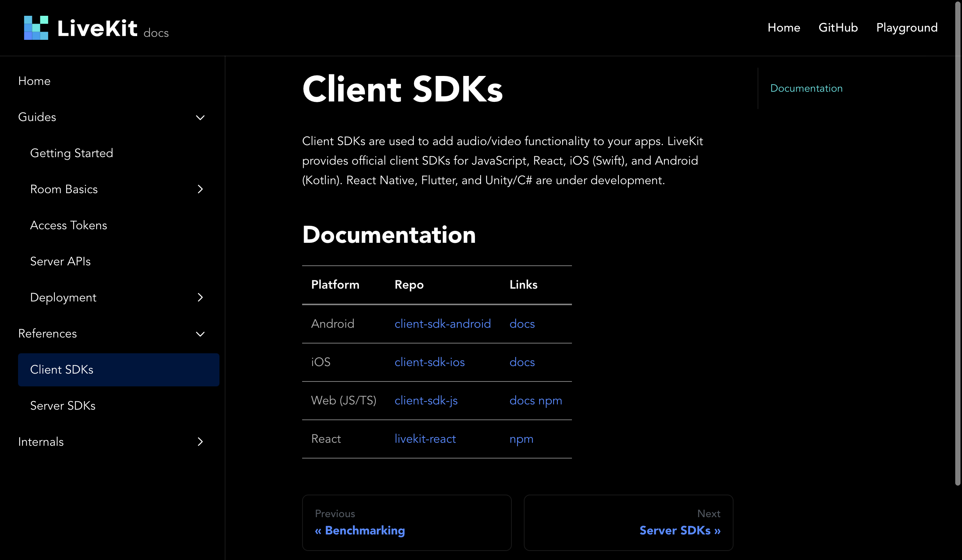Collapse the References section chevron
This screenshot has height=560, width=962.
click(x=200, y=334)
